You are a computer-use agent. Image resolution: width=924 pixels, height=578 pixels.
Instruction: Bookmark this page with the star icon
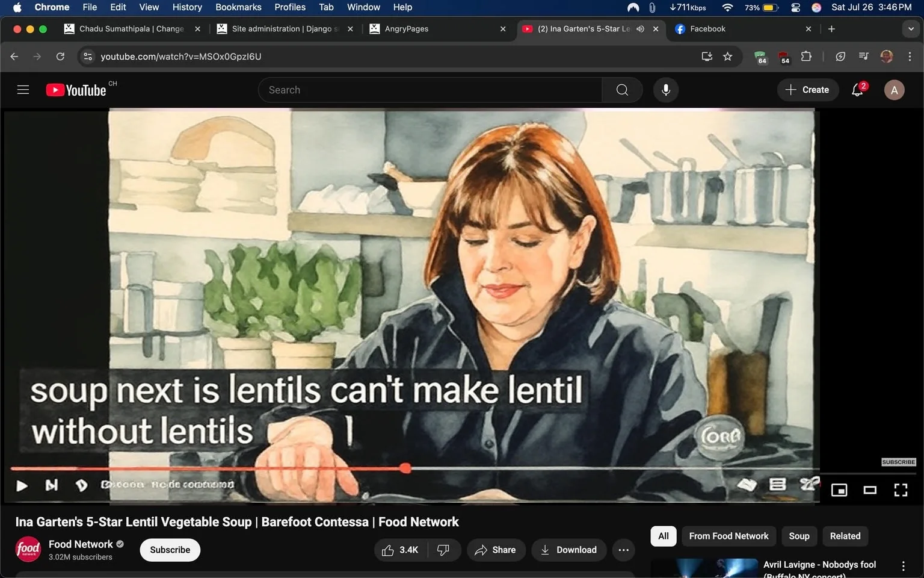pyautogui.click(x=728, y=56)
